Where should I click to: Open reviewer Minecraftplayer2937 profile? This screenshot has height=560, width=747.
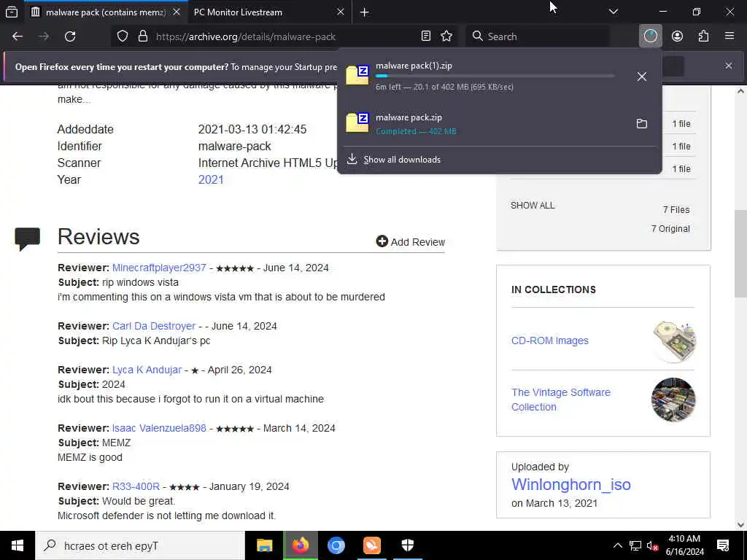(x=159, y=268)
